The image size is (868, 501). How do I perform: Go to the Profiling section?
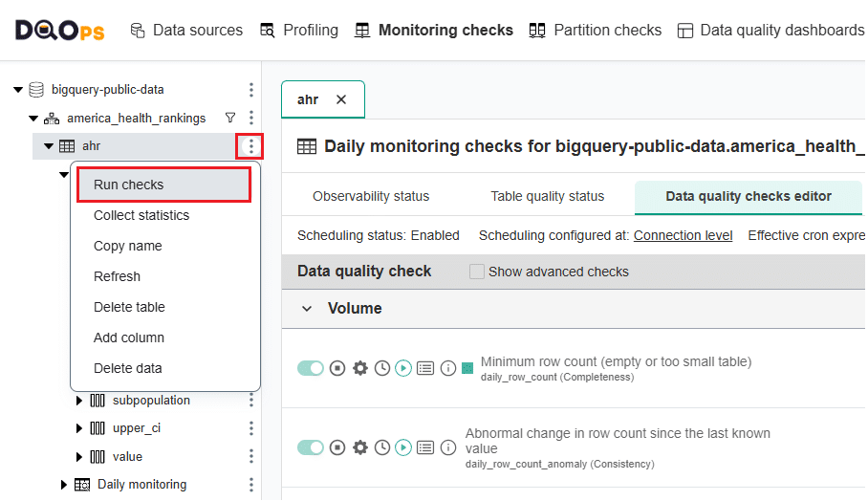[299, 30]
